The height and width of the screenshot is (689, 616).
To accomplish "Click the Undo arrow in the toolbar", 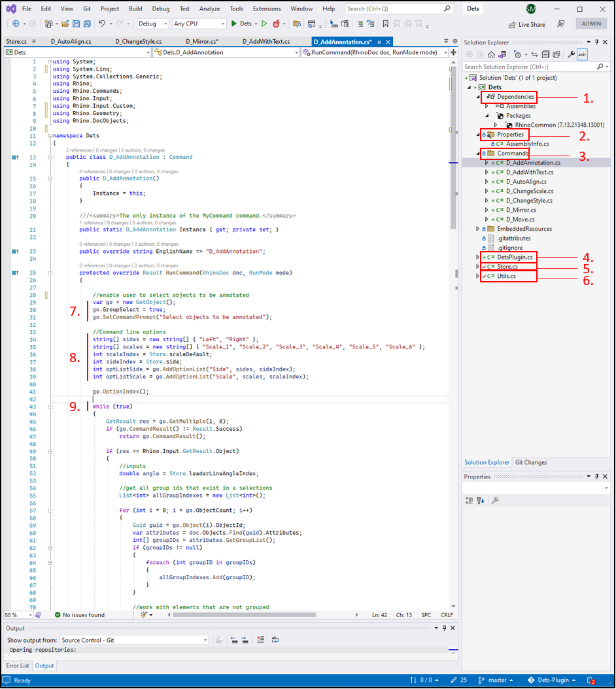I will tap(102, 24).
